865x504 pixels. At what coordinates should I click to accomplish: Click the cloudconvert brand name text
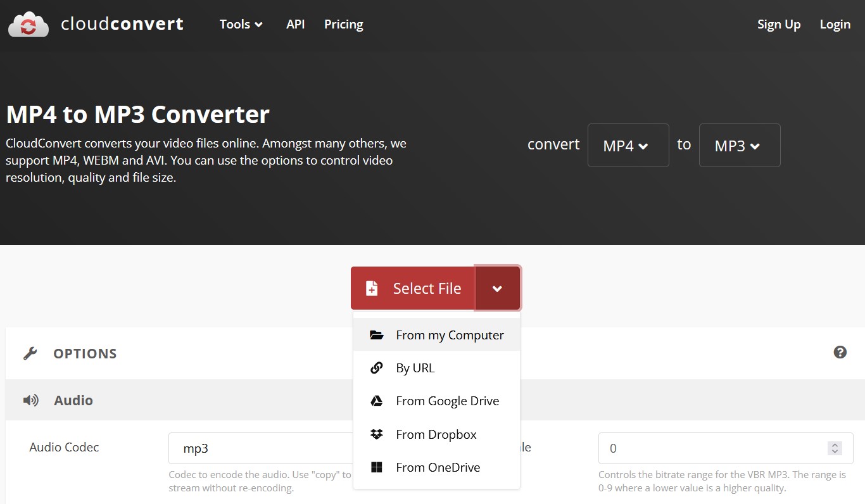[x=122, y=24]
